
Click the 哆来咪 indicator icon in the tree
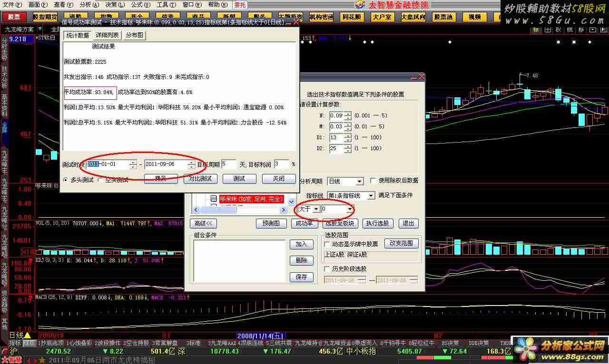214,199
